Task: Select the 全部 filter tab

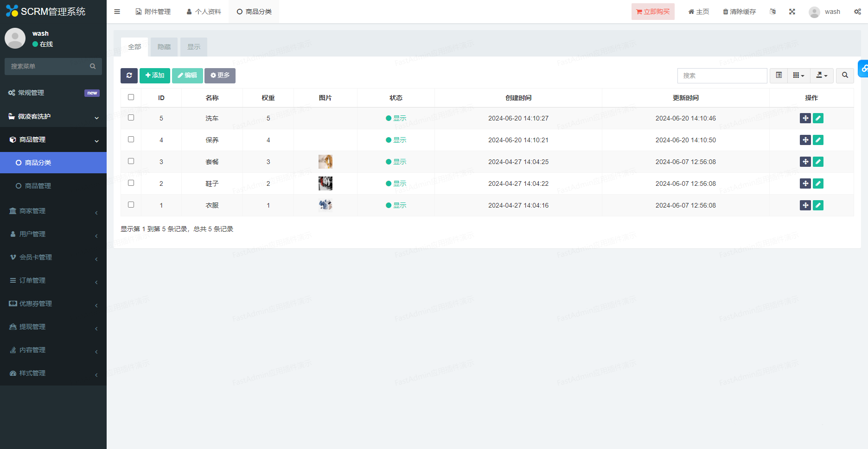Action: [x=134, y=47]
